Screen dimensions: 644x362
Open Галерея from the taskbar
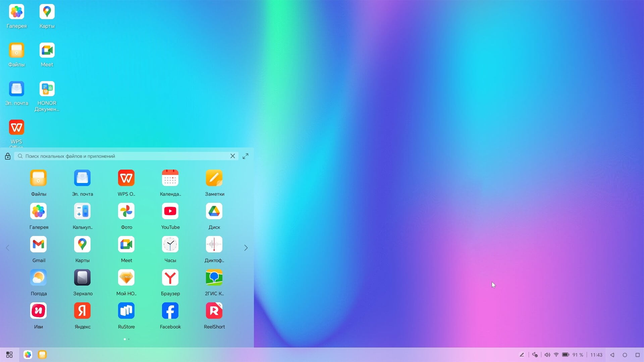click(x=28, y=355)
